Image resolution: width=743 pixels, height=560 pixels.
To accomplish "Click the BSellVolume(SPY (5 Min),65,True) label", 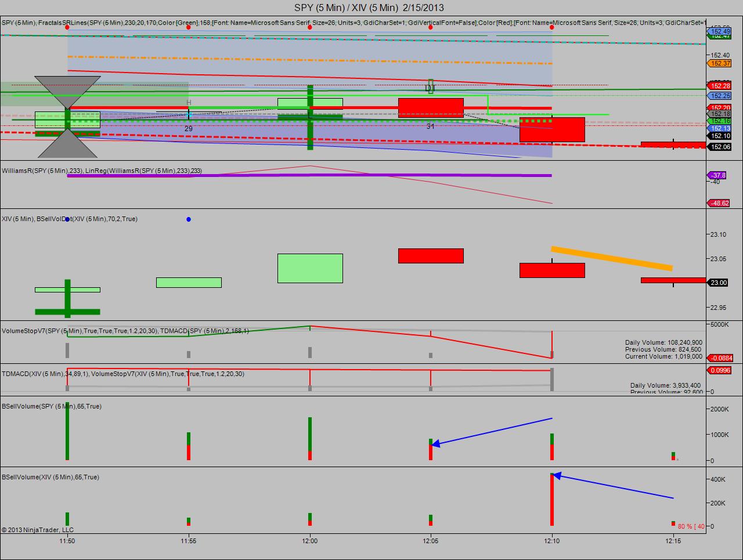I will point(52,406).
